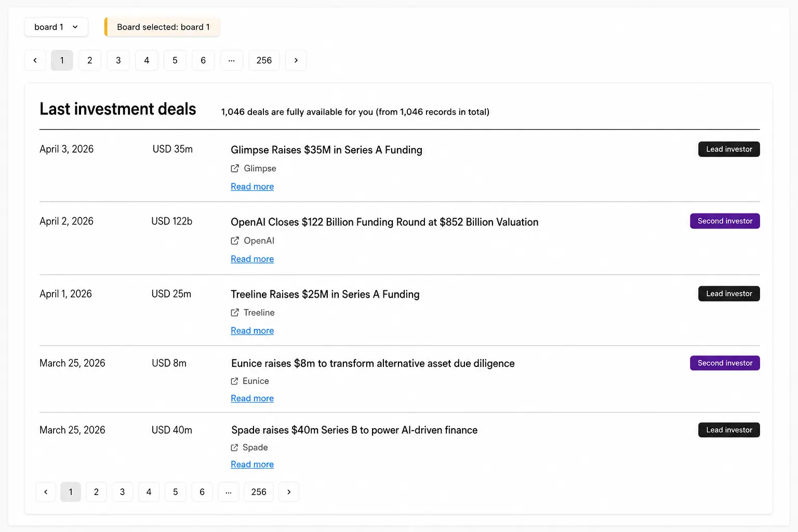The height and width of the screenshot is (532, 798).
Task: Go to previous page in top pagination
Action: pyautogui.click(x=35, y=60)
